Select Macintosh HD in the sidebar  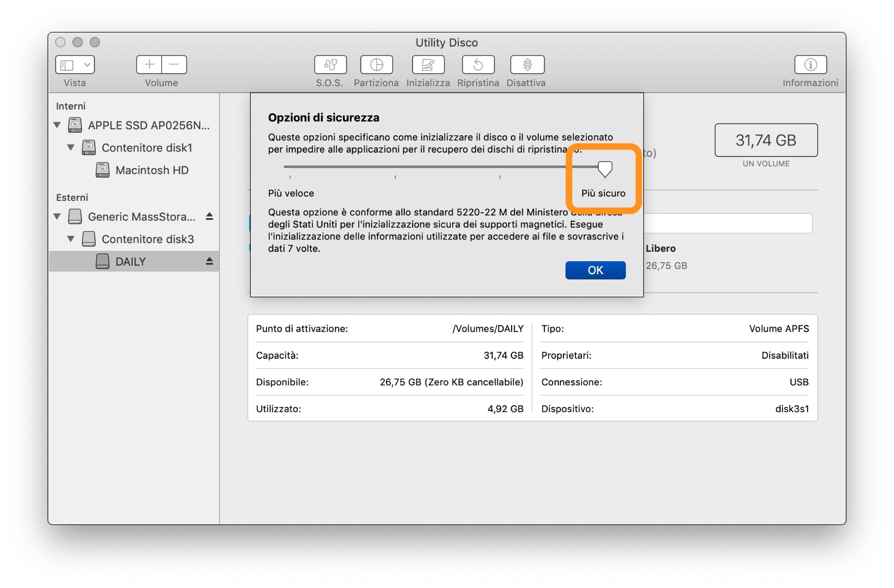151,170
